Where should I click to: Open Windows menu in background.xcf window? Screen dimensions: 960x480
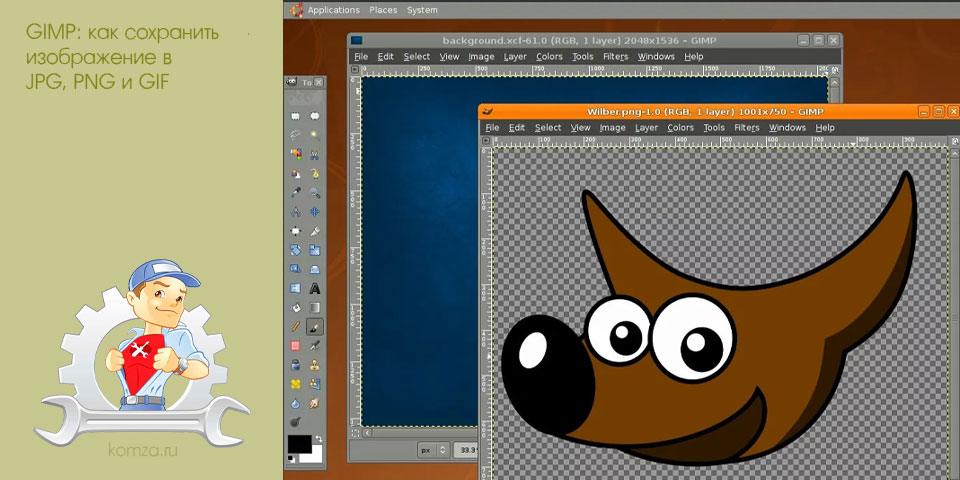click(656, 56)
